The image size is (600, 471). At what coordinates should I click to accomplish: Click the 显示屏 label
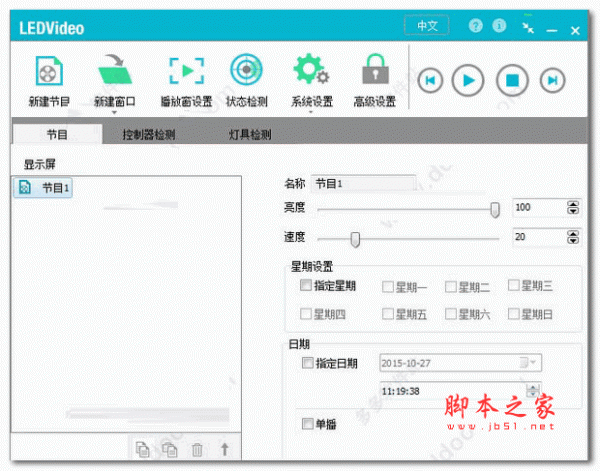coord(40,165)
